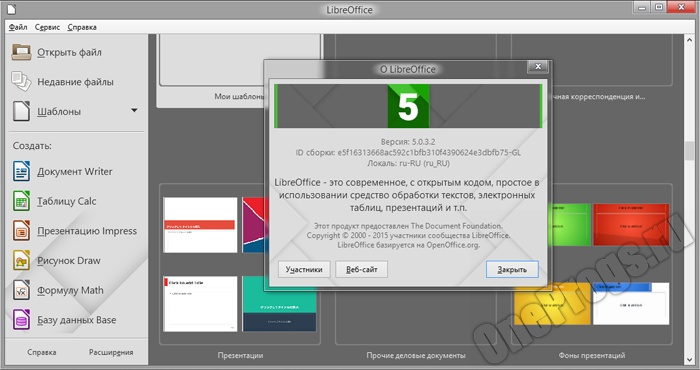Click the scrollbar down arrow
700x370 pixels.
pyautogui.click(x=690, y=359)
